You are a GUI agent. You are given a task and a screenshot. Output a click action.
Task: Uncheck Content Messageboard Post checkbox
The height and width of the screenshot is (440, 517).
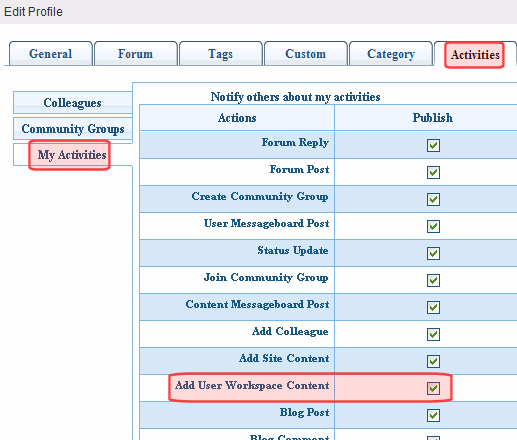[433, 307]
